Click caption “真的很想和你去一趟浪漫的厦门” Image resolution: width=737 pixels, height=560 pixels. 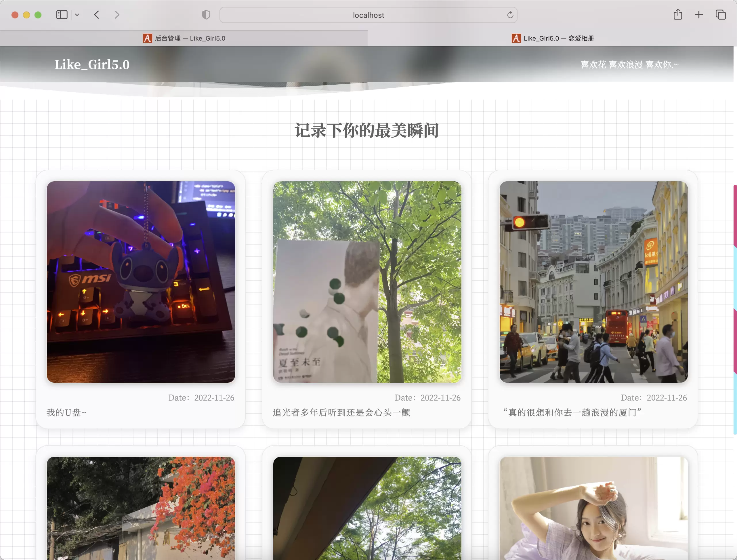click(x=572, y=413)
